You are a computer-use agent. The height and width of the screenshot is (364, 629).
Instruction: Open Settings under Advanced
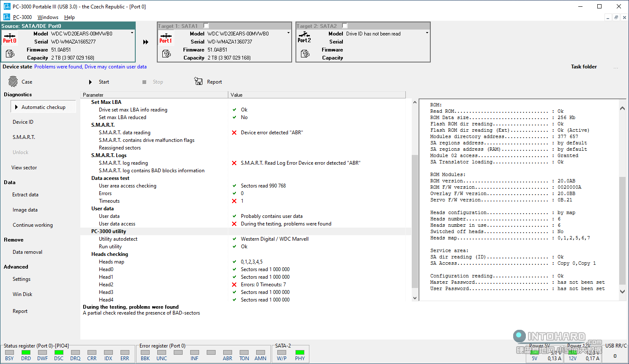click(22, 279)
